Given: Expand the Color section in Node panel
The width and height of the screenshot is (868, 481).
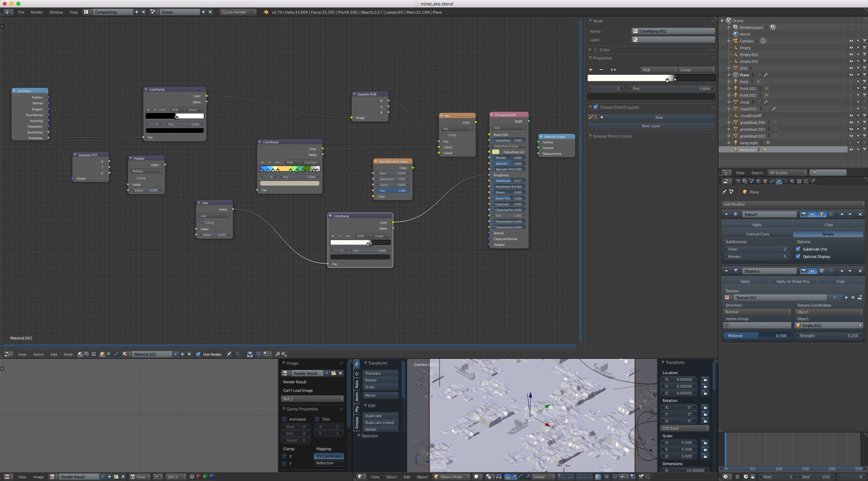Looking at the screenshot, I should 604,50.
